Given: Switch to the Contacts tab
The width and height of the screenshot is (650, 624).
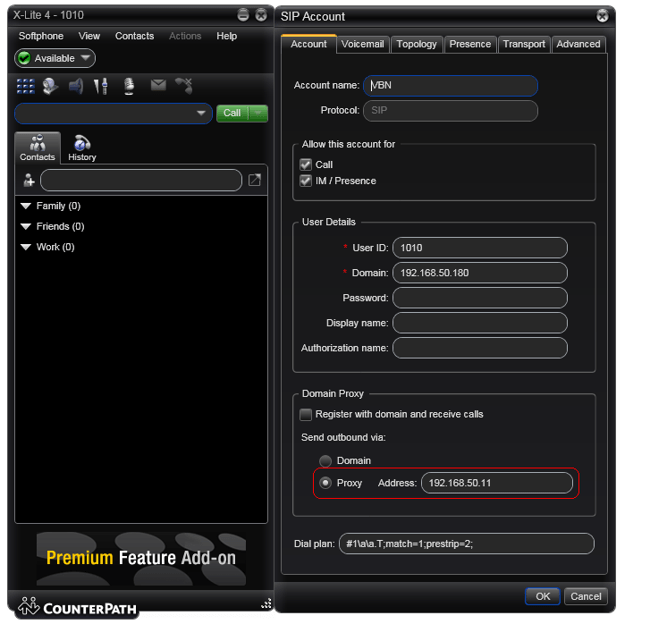Looking at the screenshot, I should pyautogui.click(x=37, y=148).
